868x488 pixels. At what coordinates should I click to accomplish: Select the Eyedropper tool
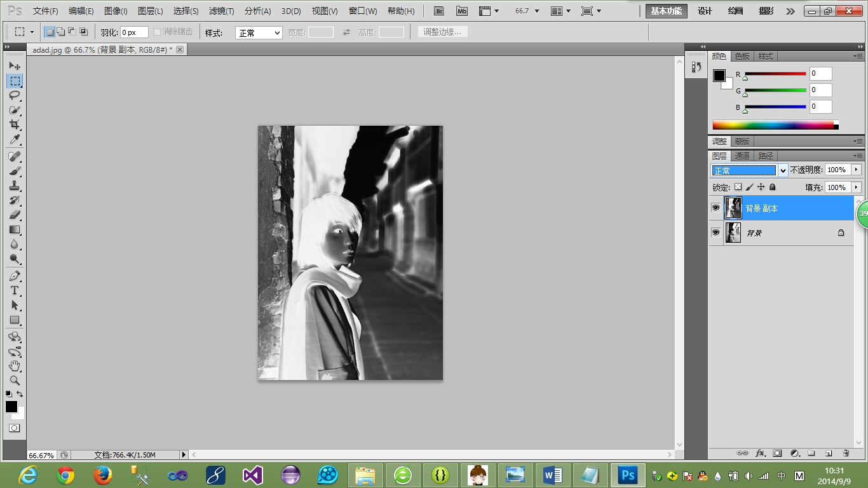[x=15, y=139]
